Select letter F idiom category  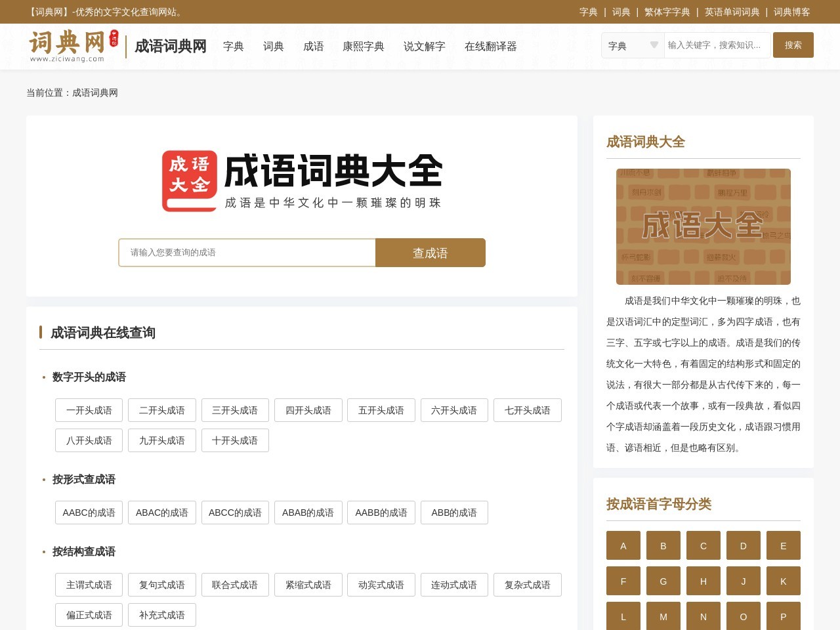[623, 581]
